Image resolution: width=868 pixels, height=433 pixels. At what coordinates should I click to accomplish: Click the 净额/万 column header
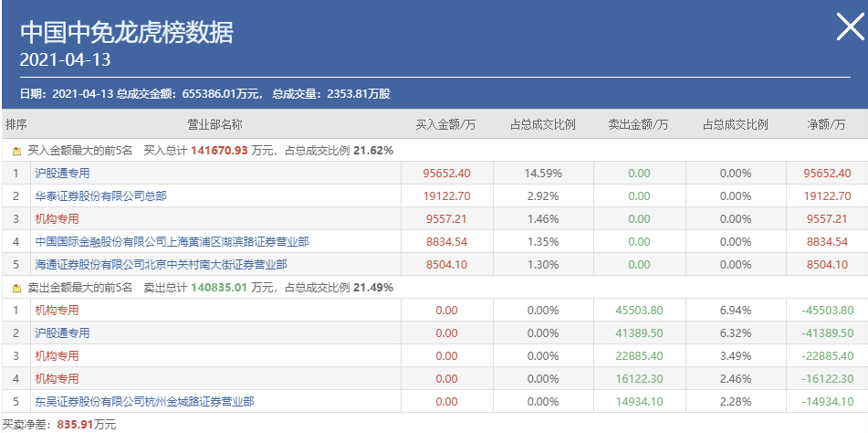coord(828,124)
